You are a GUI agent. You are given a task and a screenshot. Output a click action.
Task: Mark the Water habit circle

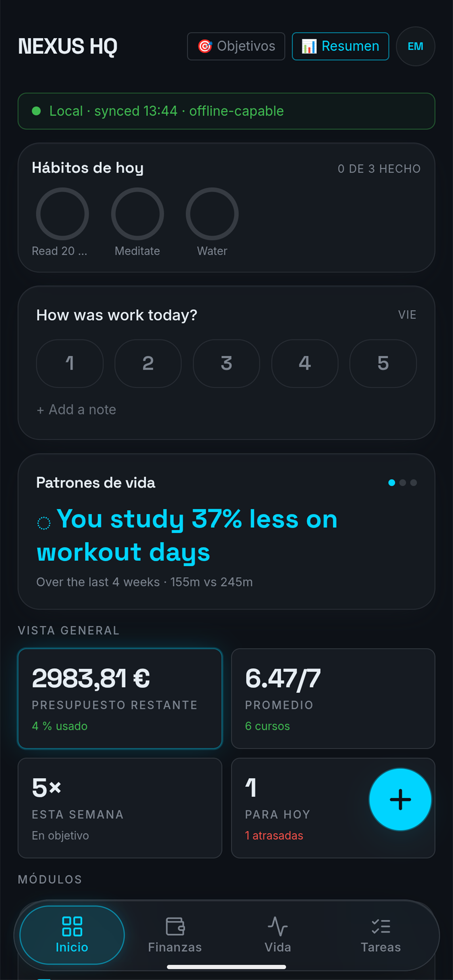212,214
